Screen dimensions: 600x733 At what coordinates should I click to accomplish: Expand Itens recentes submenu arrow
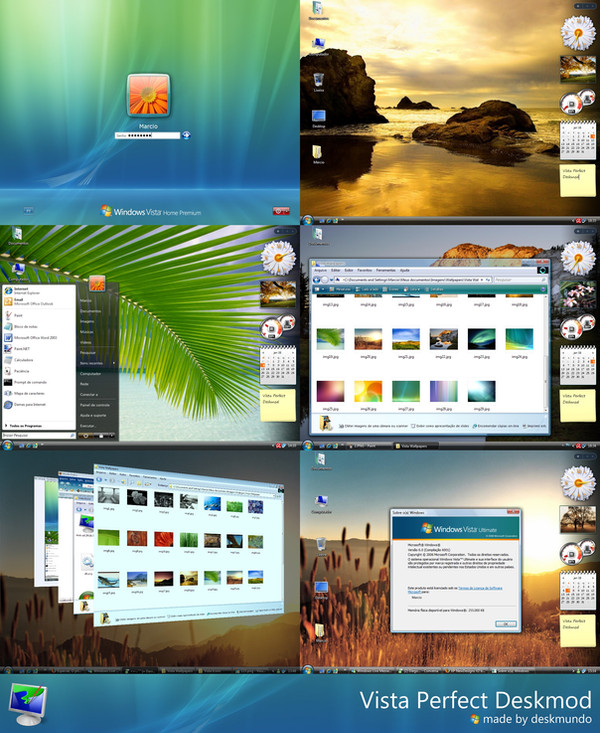coord(114,363)
